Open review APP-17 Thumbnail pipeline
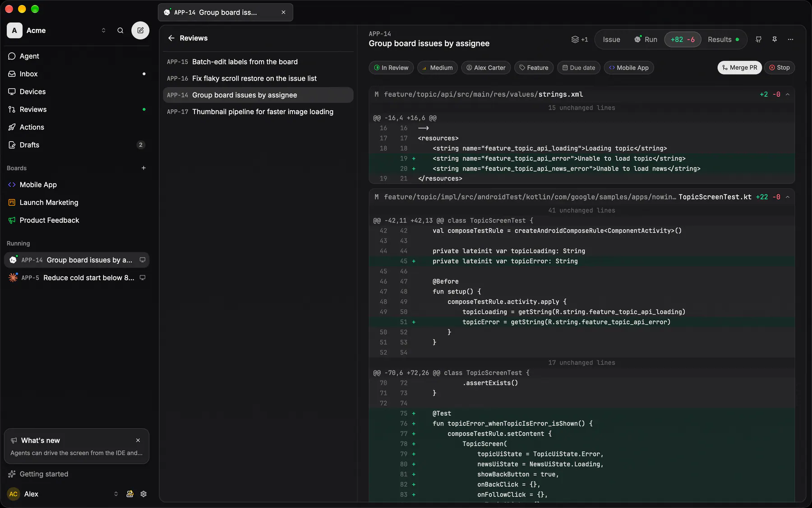 [x=258, y=112]
